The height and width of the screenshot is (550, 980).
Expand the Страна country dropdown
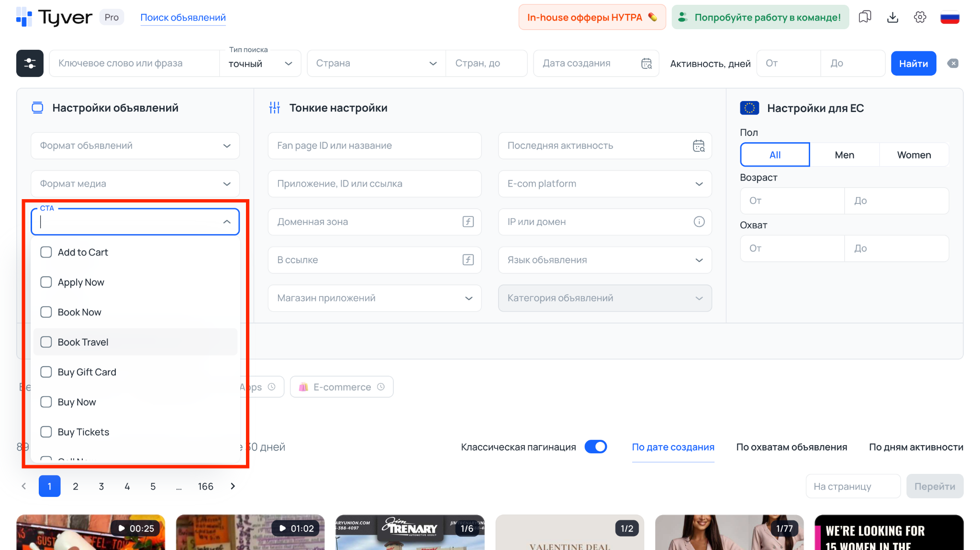coord(376,63)
